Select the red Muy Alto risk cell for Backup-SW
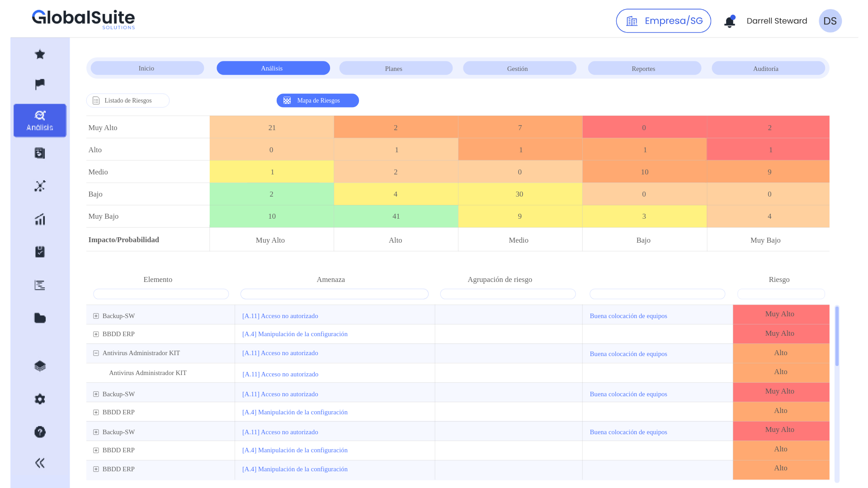 (780, 314)
